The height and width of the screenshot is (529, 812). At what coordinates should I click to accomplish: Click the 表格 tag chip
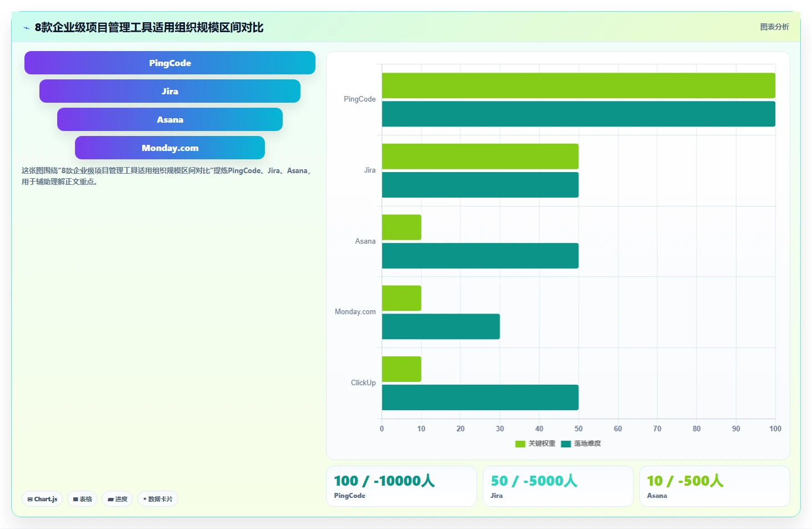pyautogui.click(x=82, y=499)
